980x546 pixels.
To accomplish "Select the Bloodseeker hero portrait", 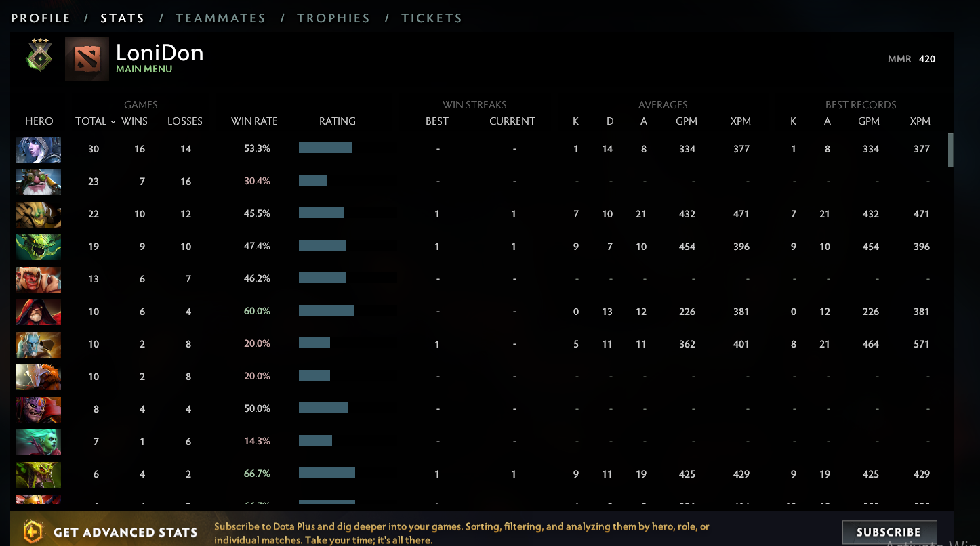I will [39, 409].
